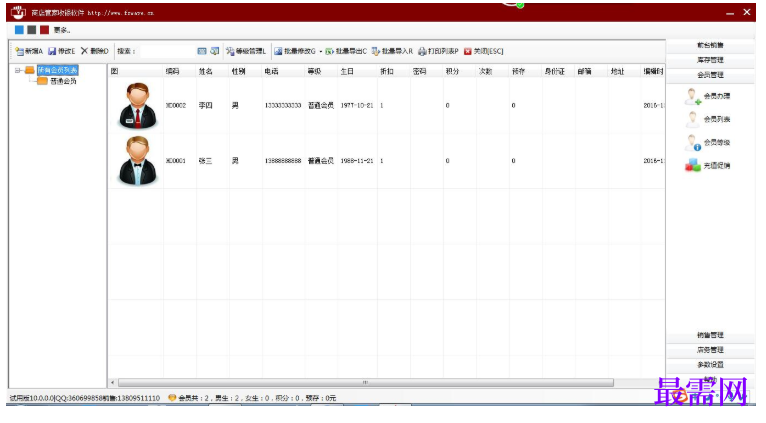Click the horizontal scrollbar under the member table
The image size is (766, 423).
click(x=365, y=382)
